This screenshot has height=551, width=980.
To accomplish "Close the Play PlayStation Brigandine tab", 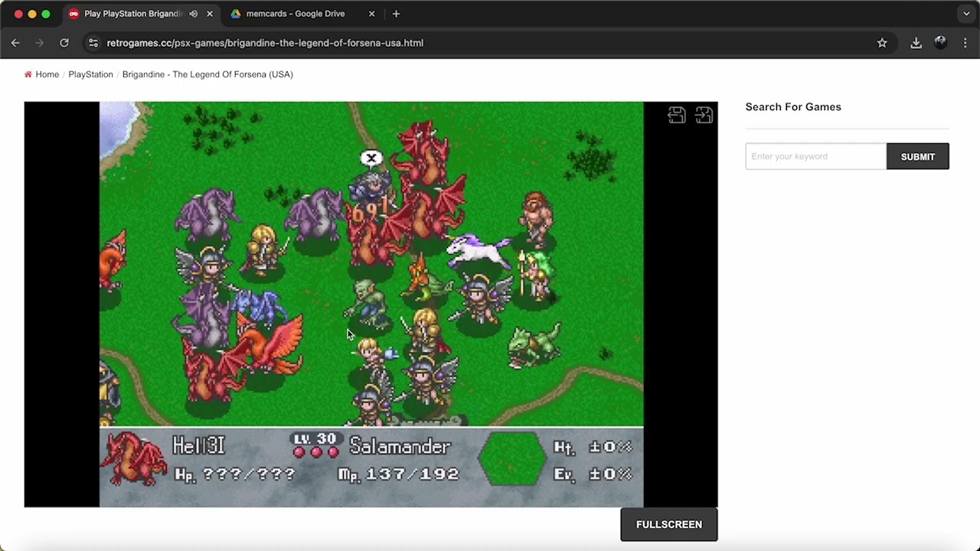I will [210, 14].
